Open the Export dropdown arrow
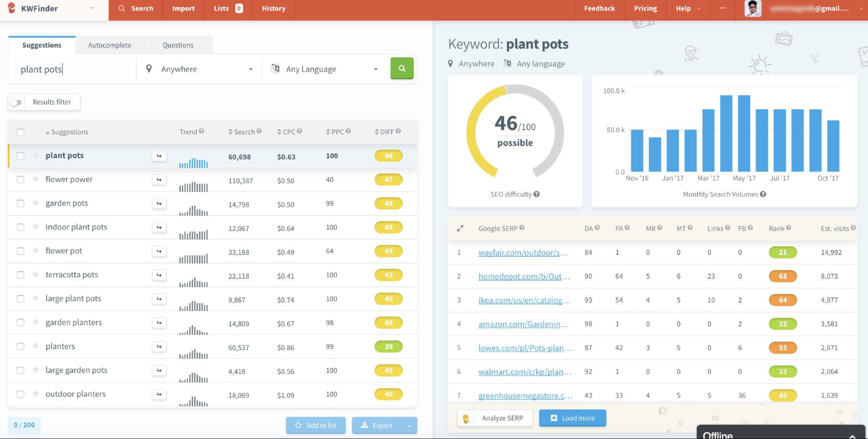This screenshot has height=439, width=868. 409,425
